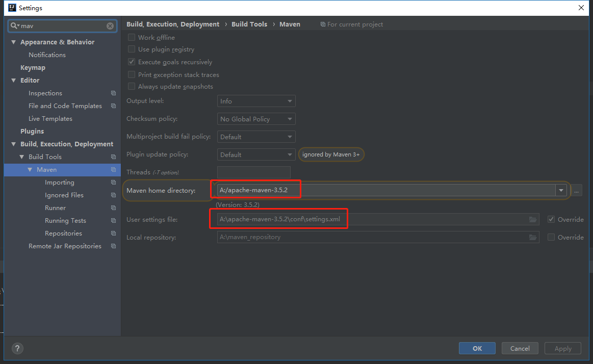Click the Threads input field
593x364 pixels.
pyautogui.click(x=253, y=172)
